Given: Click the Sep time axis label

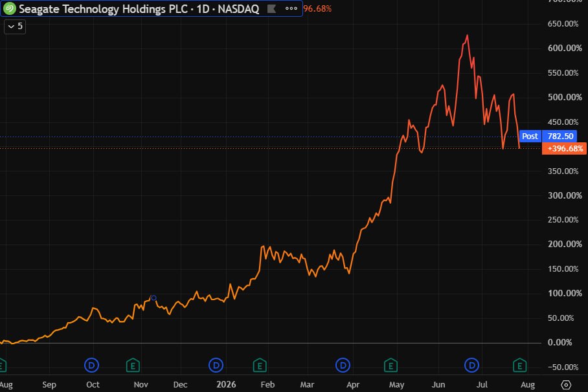Looking at the screenshot, I should [x=49, y=385].
